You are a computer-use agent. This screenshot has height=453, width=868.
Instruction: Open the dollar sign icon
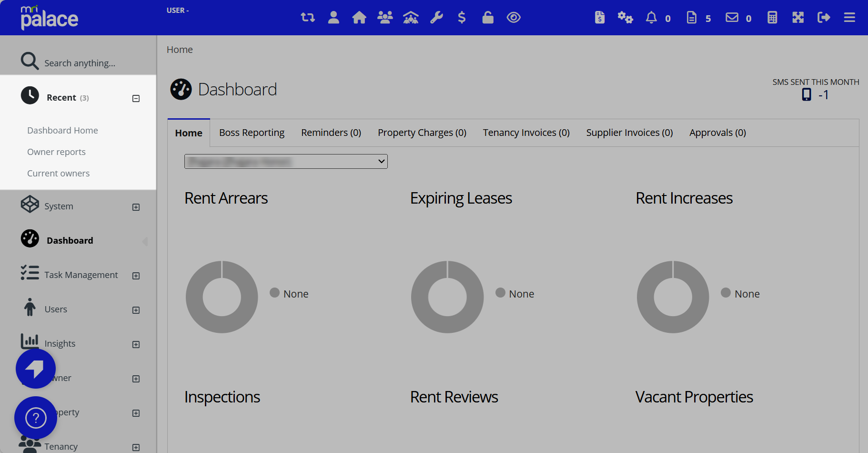coord(462,18)
